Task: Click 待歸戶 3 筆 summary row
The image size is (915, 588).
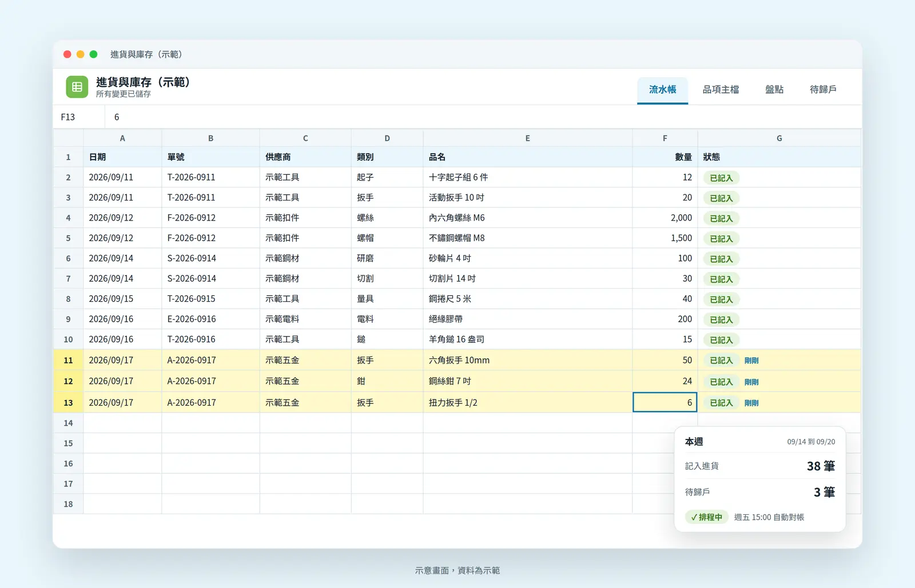Action: (x=760, y=492)
